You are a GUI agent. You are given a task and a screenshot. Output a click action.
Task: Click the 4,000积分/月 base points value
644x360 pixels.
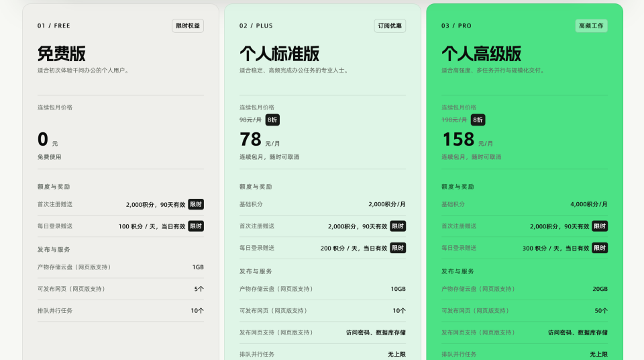click(x=589, y=204)
